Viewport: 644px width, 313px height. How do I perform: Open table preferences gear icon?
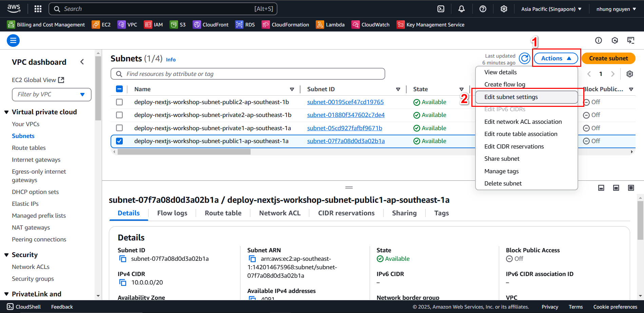[630, 74]
